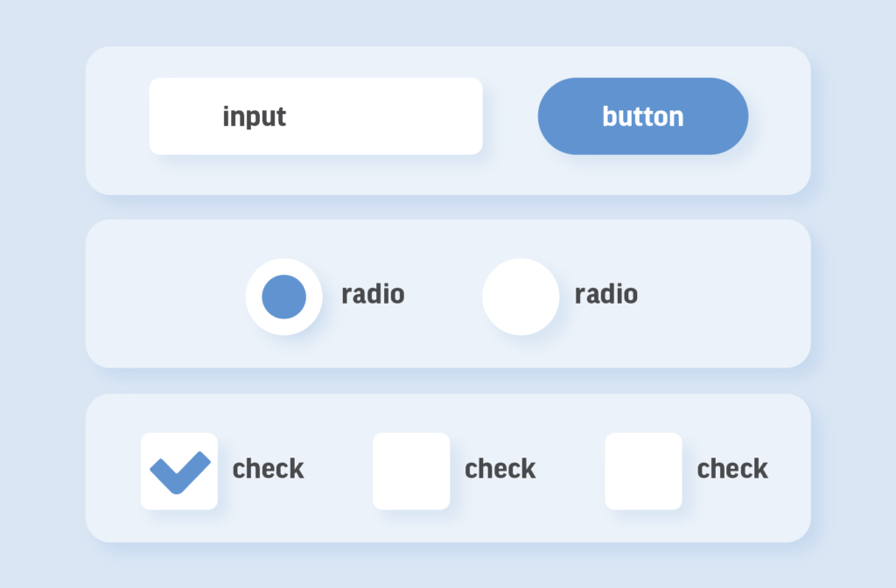Click the blue checkmark icon
This screenshot has height=588, width=896.
tap(179, 472)
